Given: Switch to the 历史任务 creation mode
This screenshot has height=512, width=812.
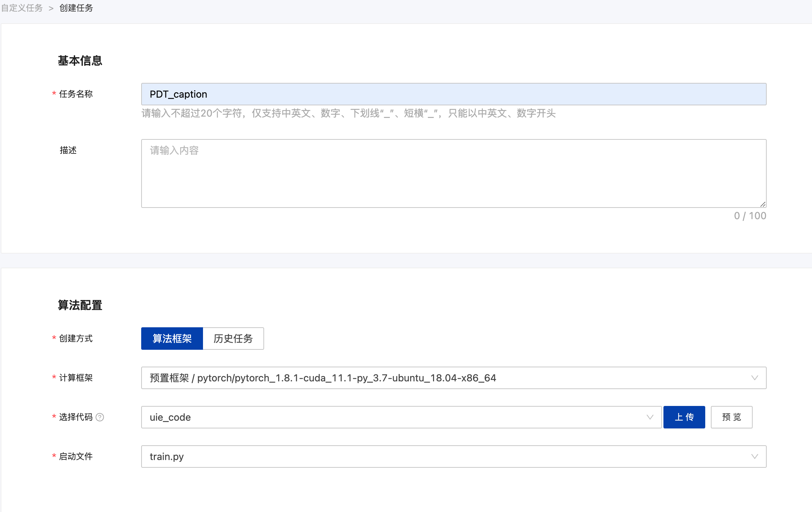Looking at the screenshot, I should pyautogui.click(x=233, y=339).
